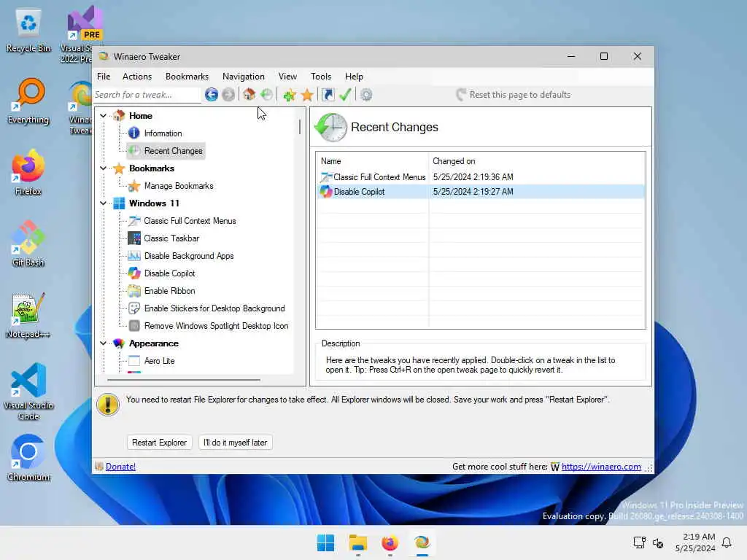This screenshot has height=560, width=747.
Task: Click the Home category label in tree
Action: [x=141, y=116]
